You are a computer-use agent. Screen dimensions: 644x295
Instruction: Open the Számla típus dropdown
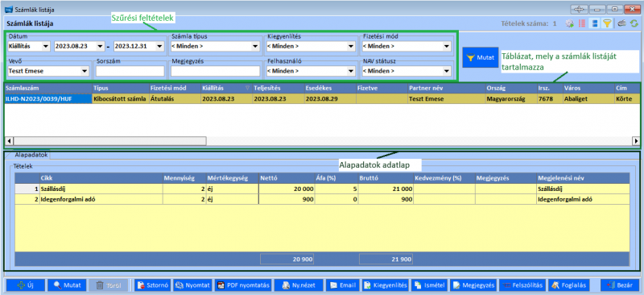(215, 46)
